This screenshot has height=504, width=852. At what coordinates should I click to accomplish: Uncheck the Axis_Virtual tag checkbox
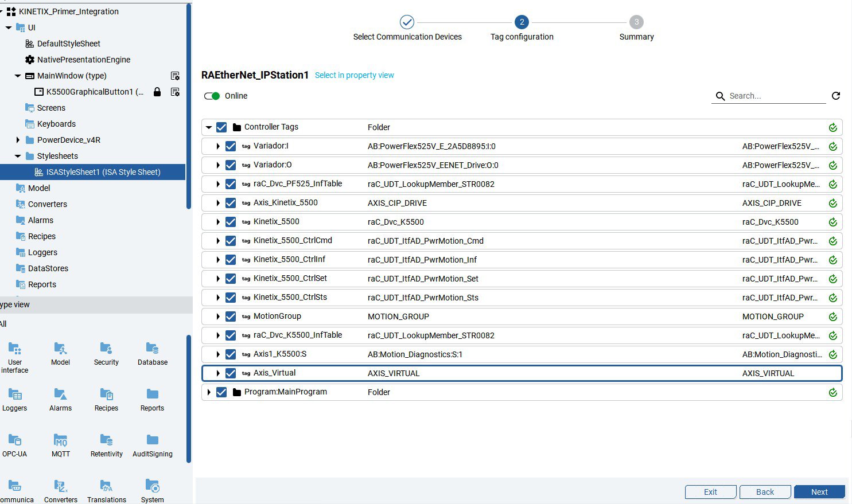click(x=231, y=373)
